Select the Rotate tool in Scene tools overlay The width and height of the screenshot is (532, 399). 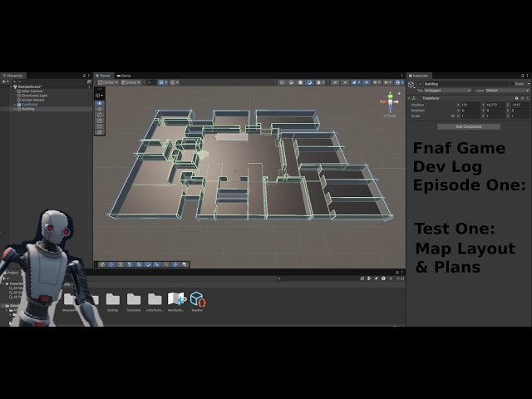[100, 115]
